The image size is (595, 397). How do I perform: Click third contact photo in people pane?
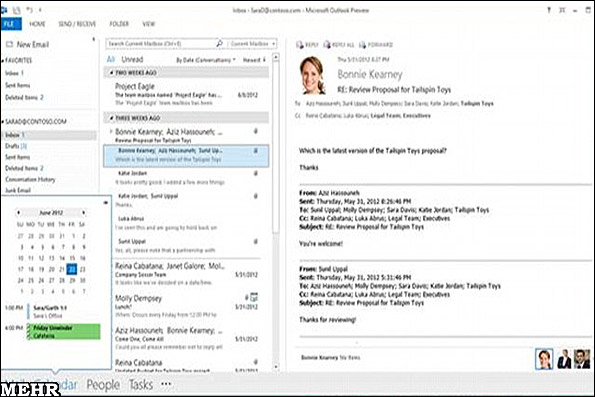point(582,359)
